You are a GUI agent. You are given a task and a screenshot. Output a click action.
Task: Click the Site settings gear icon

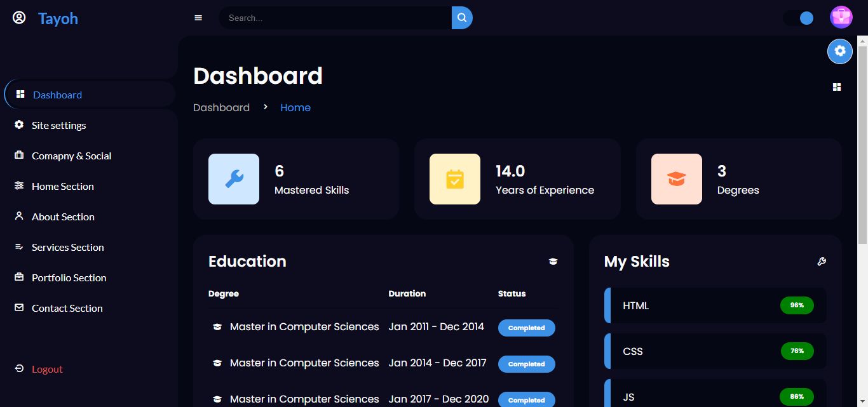(19, 124)
